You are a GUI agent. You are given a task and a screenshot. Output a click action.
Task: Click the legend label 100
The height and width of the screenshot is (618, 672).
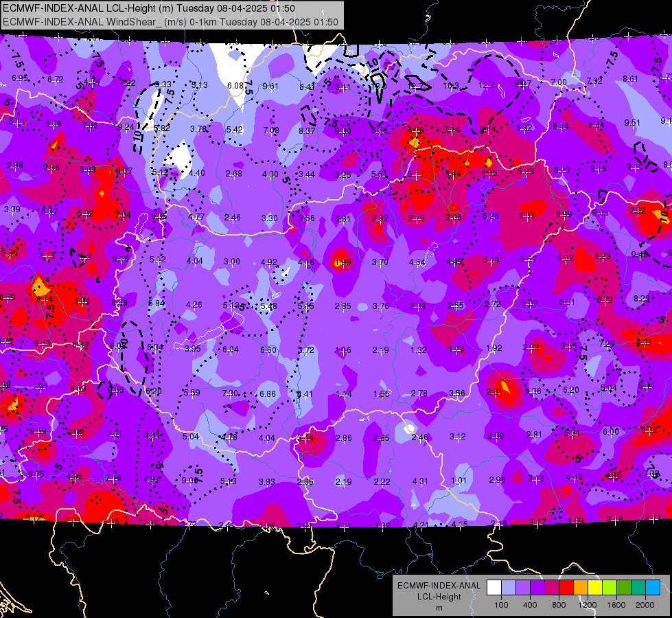coord(501,605)
